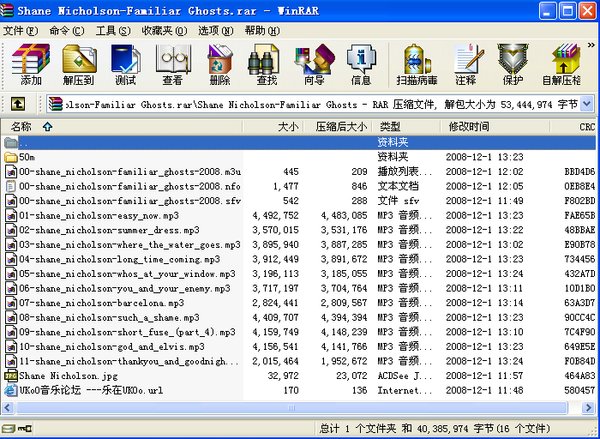Image resolution: width=600 pixels, height=439 pixels.
Task: Open the 收藏夹(O) menu
Action: pos(165,31)
